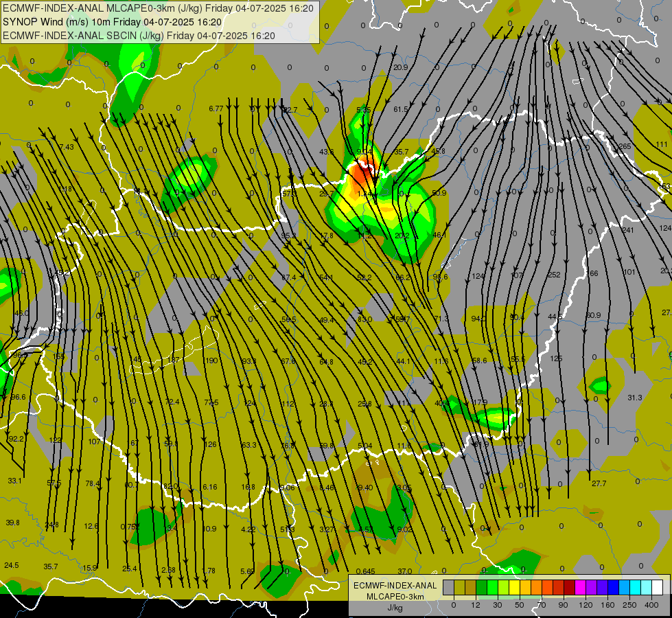Click the map value '17.8'
Image resolution: width=672 pixels, height=618 pixels.
(x=327, y=236)
